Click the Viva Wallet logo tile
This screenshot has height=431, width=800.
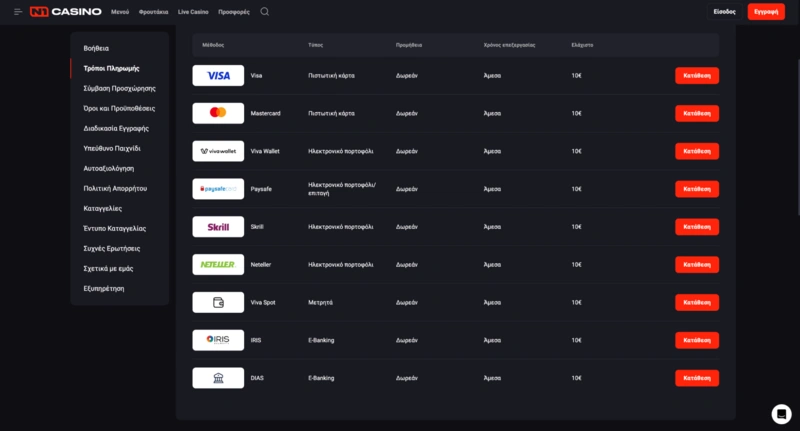(218, 151)
